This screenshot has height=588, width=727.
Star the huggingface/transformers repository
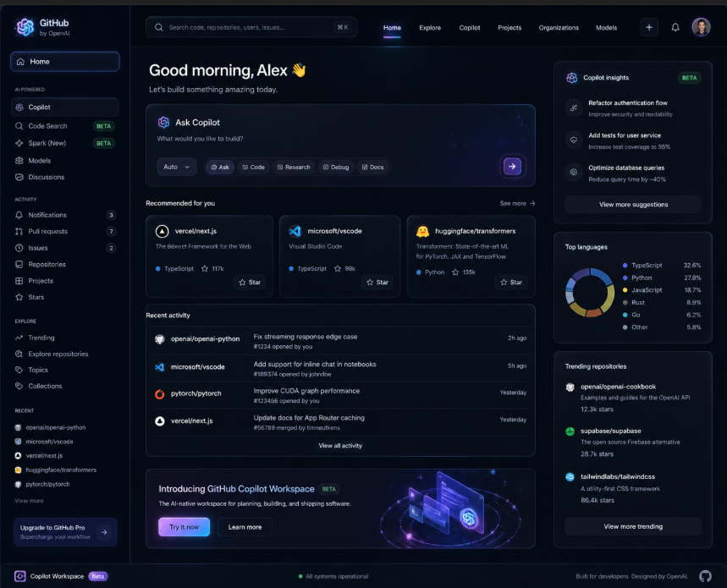[511, 283]
